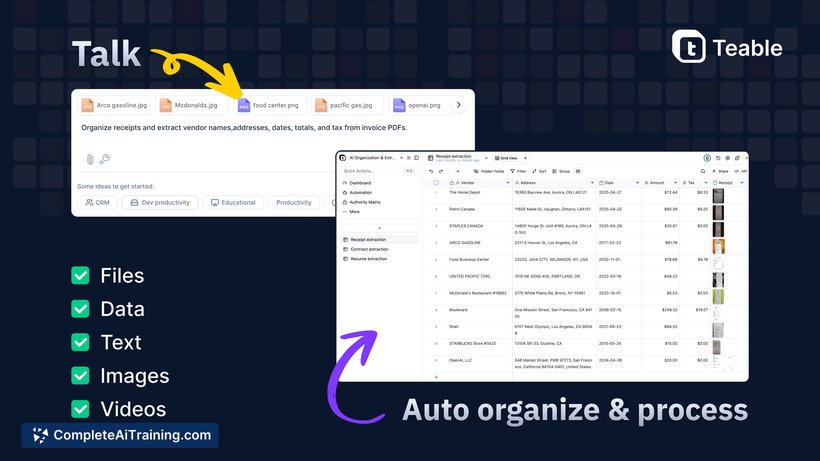
Task: Open Hidden Fields in the toolbar
Action: (x=489, y=171)
